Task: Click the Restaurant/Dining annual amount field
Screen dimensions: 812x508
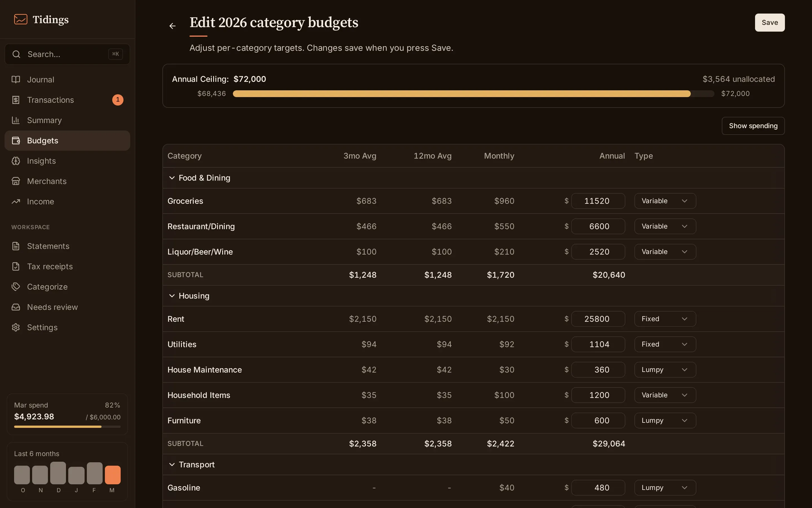Action: (598, 226)
